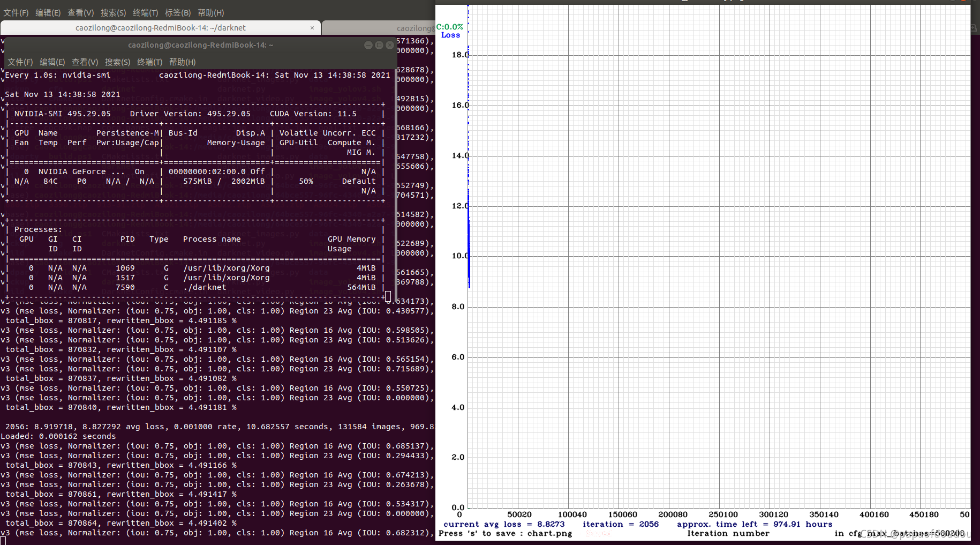Click the 'CUDA Version: 11.5' text
The height and width of the screenshot is (545, 980).
coord(313,114)
